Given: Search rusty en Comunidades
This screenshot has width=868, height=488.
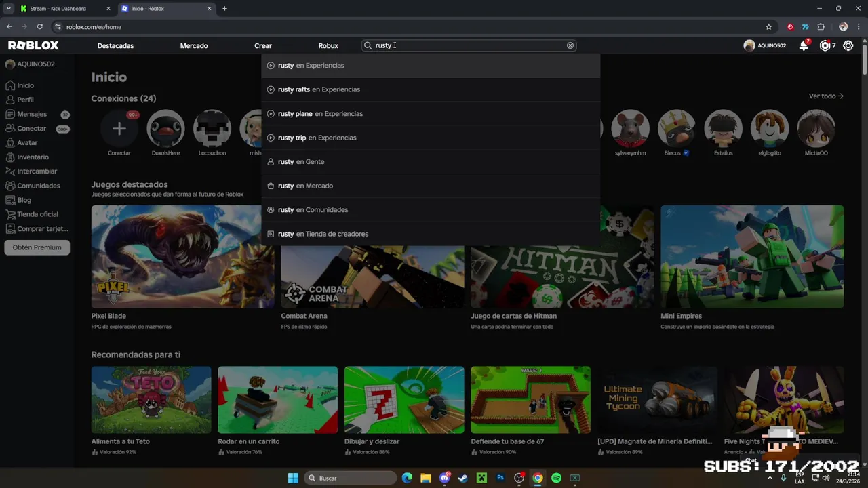Looking at the screenshot, I should 431,210.
